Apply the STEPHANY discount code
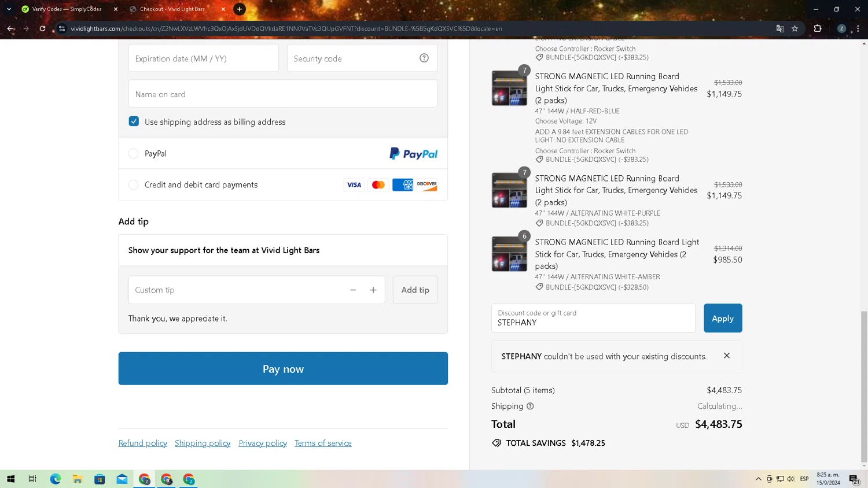The image size is (868, 488). coord(723,318)
